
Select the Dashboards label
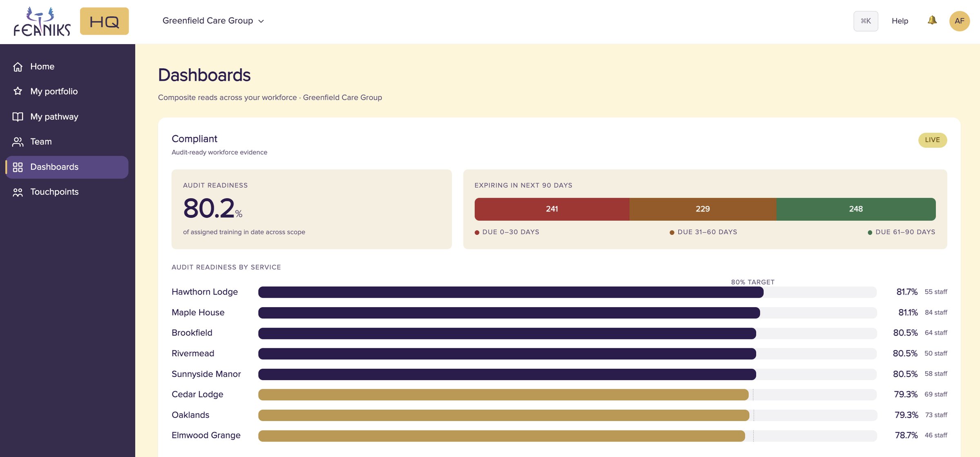pos(54,167)
